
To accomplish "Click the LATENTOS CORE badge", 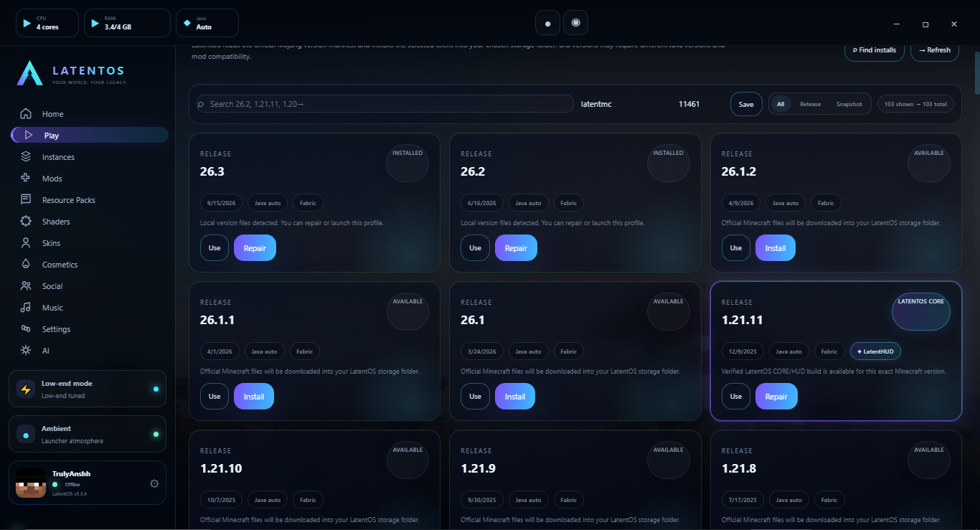I will (921, 311).
